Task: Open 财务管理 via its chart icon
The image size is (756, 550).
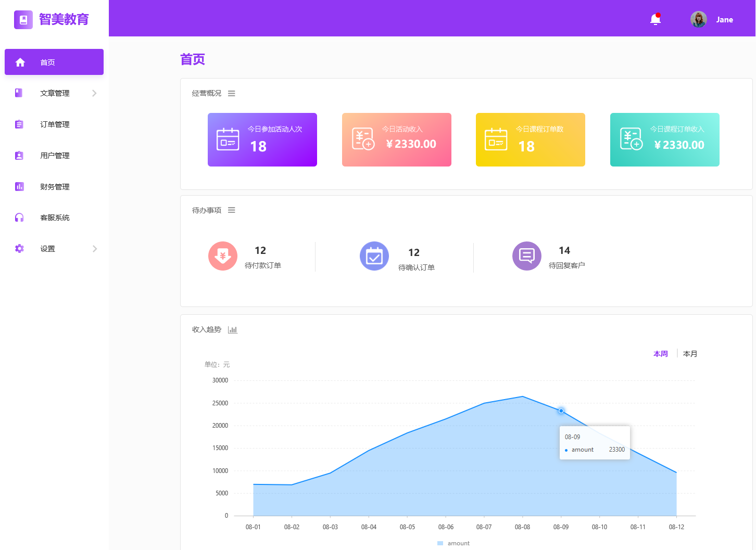Action: tap(19, 186)
